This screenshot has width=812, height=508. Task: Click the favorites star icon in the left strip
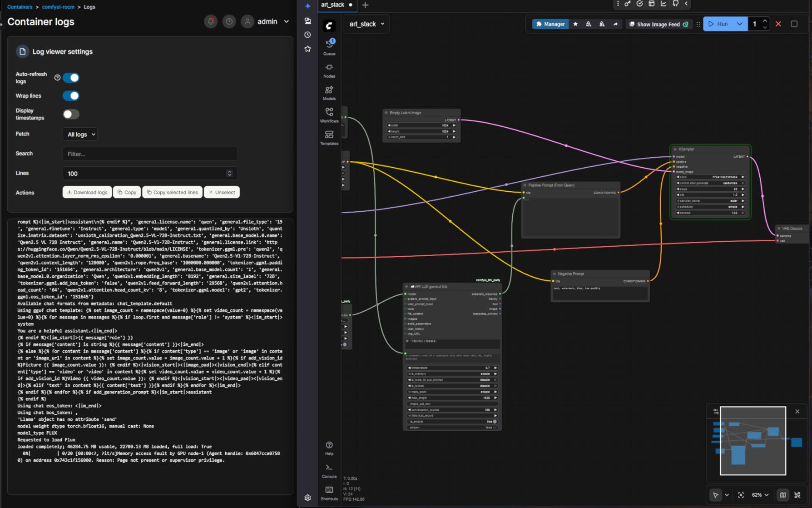pos(307,49)
